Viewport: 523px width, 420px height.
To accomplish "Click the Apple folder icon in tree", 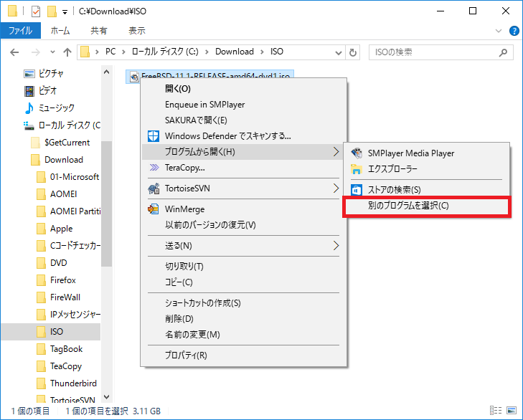I will [x=41, y=229].
